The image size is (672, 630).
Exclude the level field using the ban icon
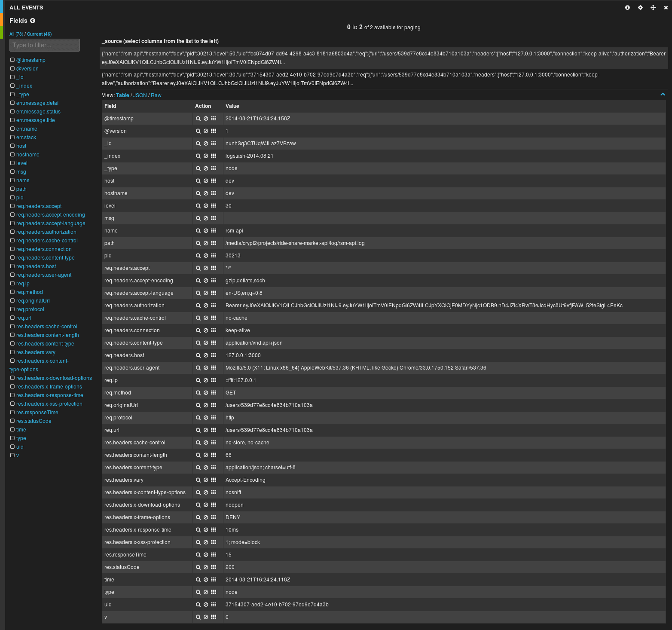[x=205, y=205]
